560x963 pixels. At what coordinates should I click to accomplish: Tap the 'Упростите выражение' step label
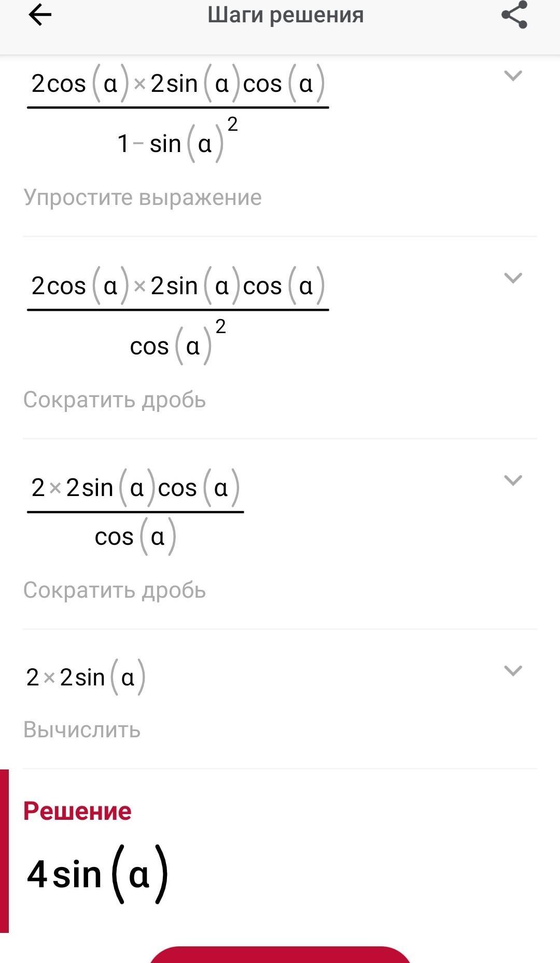click(143, 198)
